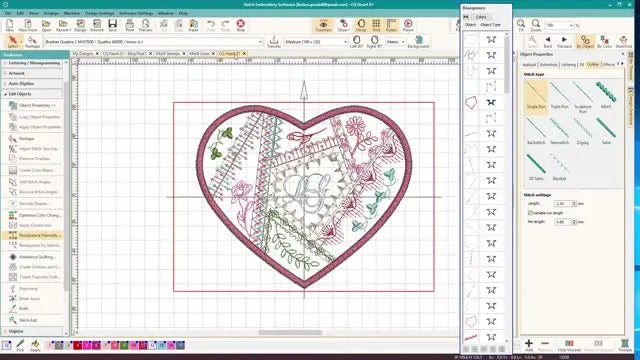Viewport: 640px width, 360px height.
Task: Select the Triple Run stitch type
Action: click(x=559, y=95)
